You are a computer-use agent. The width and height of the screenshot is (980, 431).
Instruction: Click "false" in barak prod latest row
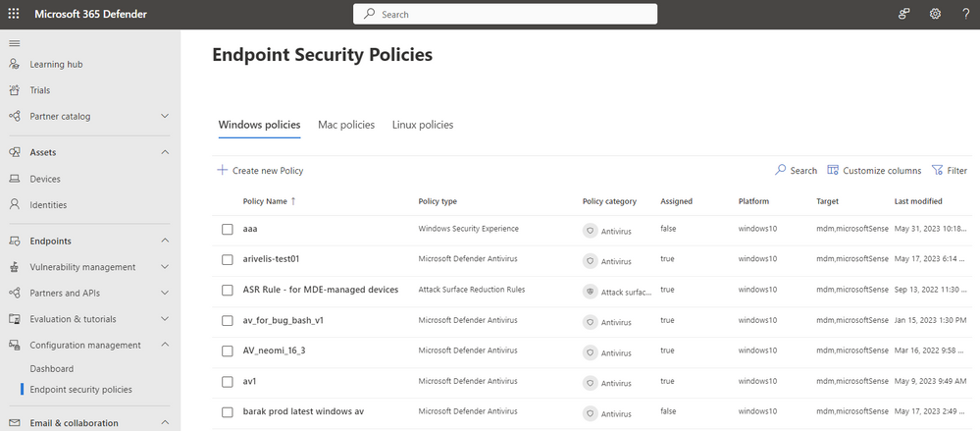[x=667, y=411]
